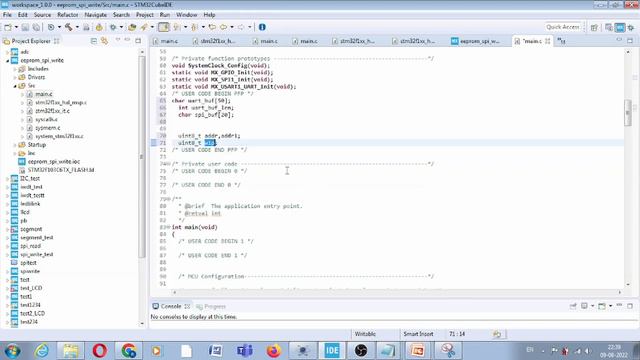Click the Save All toolbar icon
The height and width of the screenshot is (360, 640).
pyautogui.click(x=36, y=27)
